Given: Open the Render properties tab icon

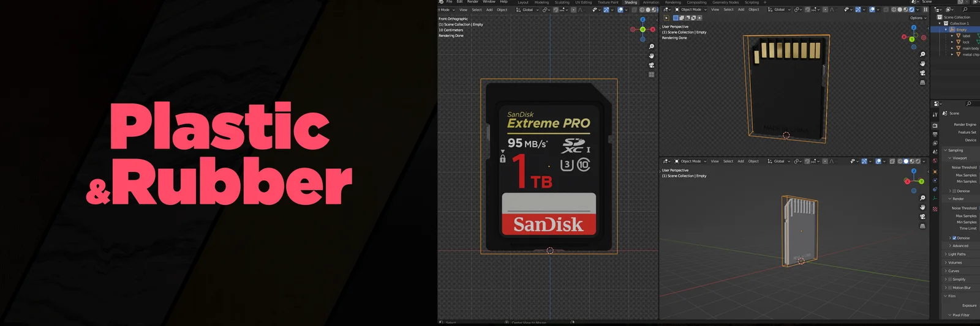Looking at the screenshot, I should (935, 125).
